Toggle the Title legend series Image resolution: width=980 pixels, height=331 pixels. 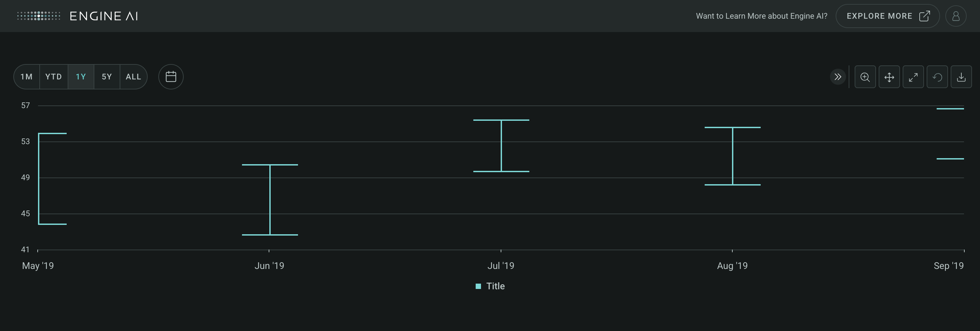(490, 286)
